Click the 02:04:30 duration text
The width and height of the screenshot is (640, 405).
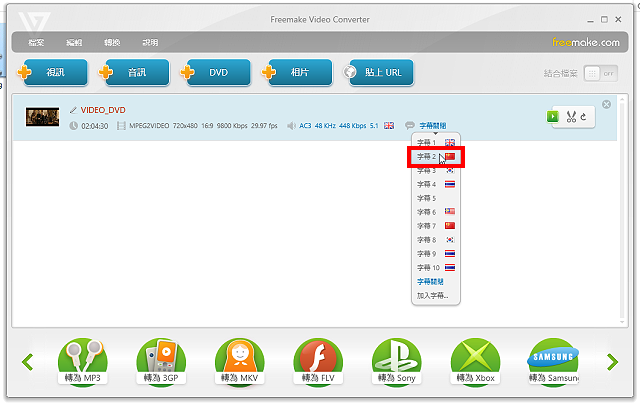click(x=95, y=126)
